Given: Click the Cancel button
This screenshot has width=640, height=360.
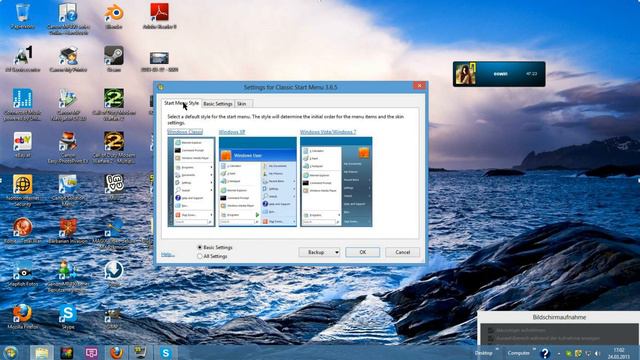Looking at the screenshot, I should point(402,252).
